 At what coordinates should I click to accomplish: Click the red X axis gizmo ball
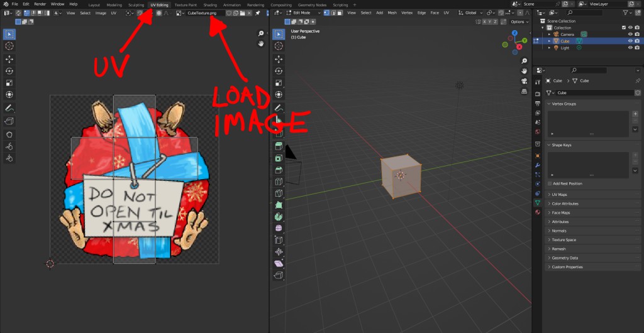pyautogui.click(x=519, y=46)
